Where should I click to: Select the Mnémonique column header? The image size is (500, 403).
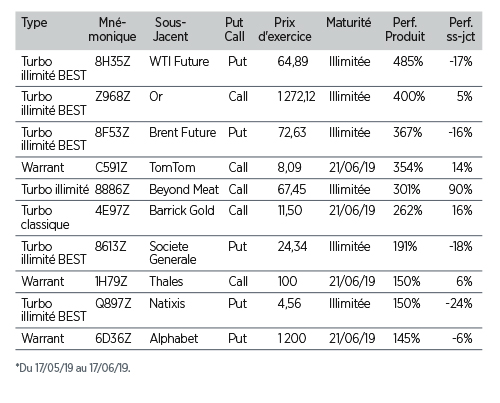coord(112,30)
